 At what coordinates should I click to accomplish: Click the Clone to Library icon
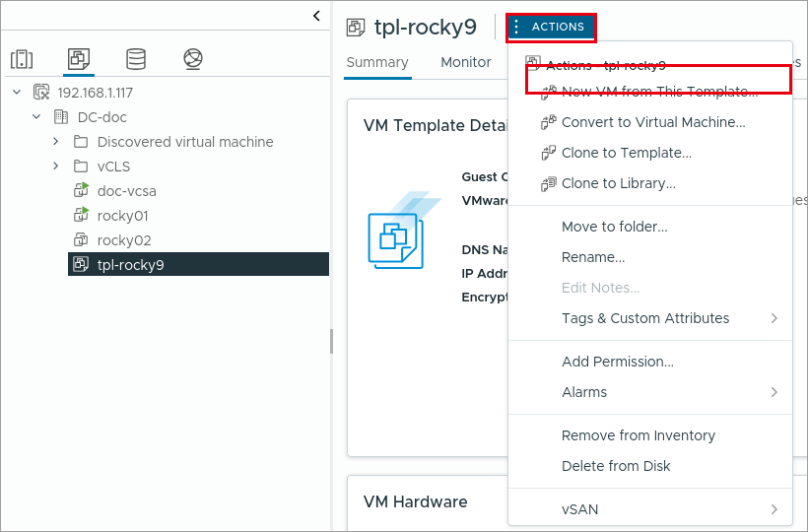pos(548,184)
